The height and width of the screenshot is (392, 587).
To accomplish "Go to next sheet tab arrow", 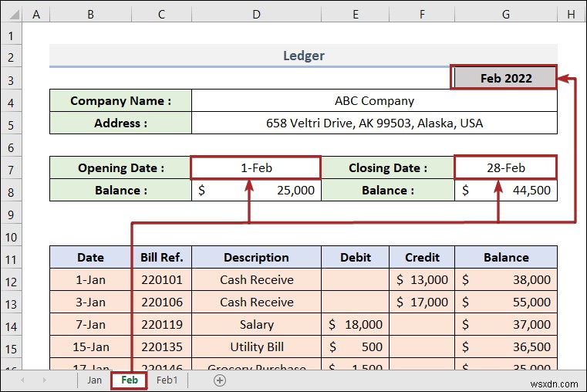I will click(44, 380).
